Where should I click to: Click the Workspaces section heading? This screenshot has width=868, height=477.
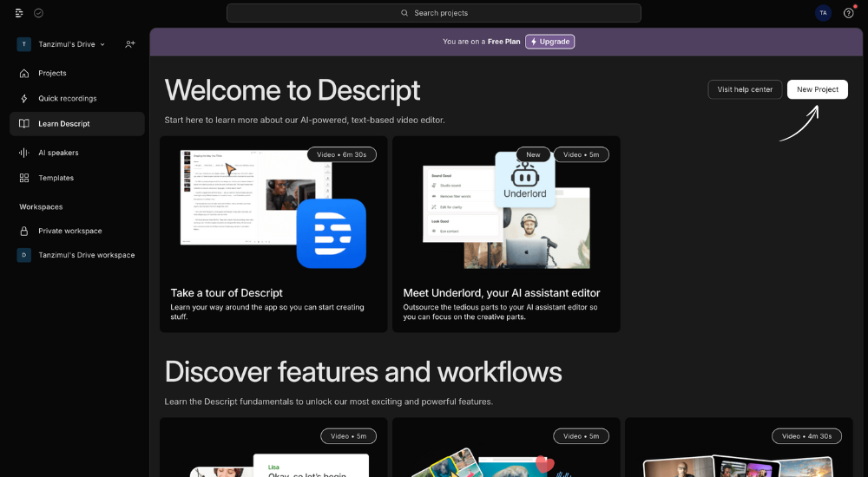point(41,207)
